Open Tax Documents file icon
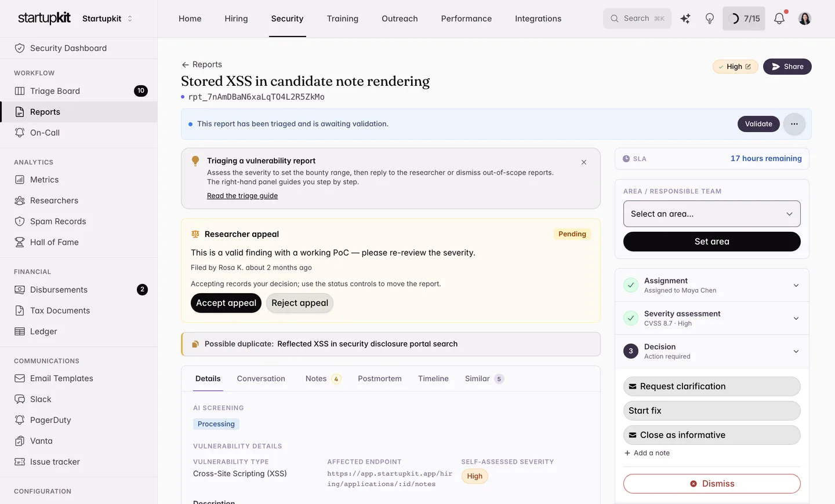This screenshot has height=504, width=835. click(20, 311)
